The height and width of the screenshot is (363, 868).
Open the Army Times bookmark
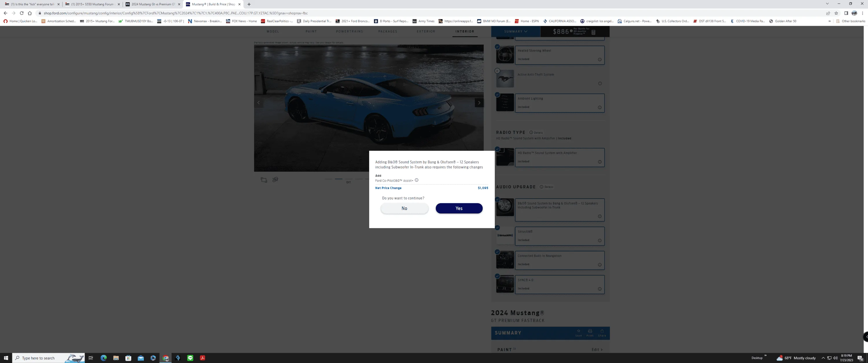click(x=424, y=21)
